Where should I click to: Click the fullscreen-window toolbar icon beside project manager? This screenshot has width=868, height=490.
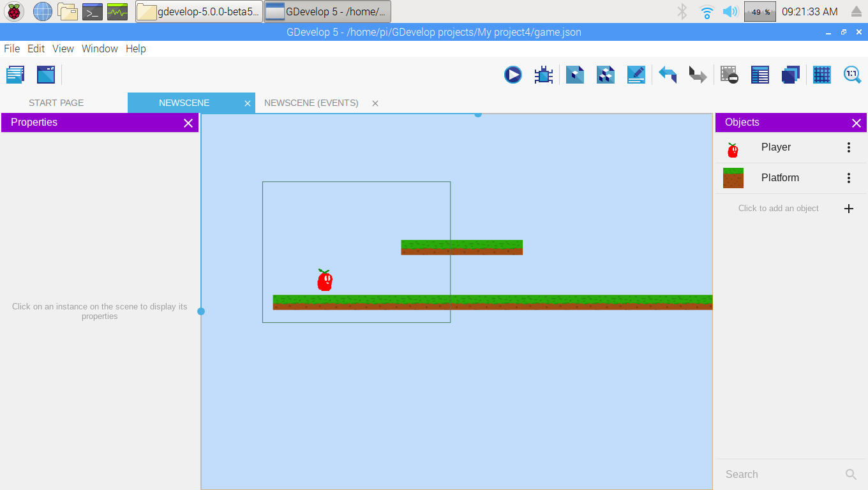click(46, 75)
